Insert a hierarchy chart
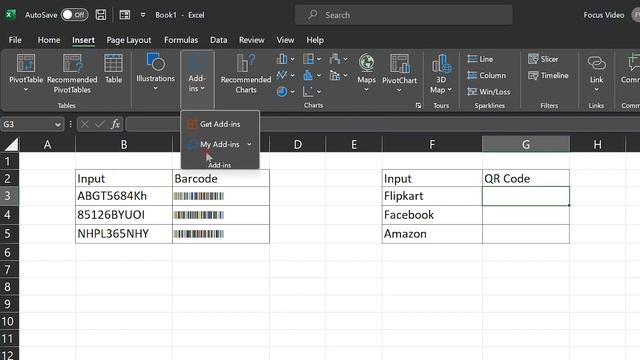The image size is (640, 360). (312, 59)
